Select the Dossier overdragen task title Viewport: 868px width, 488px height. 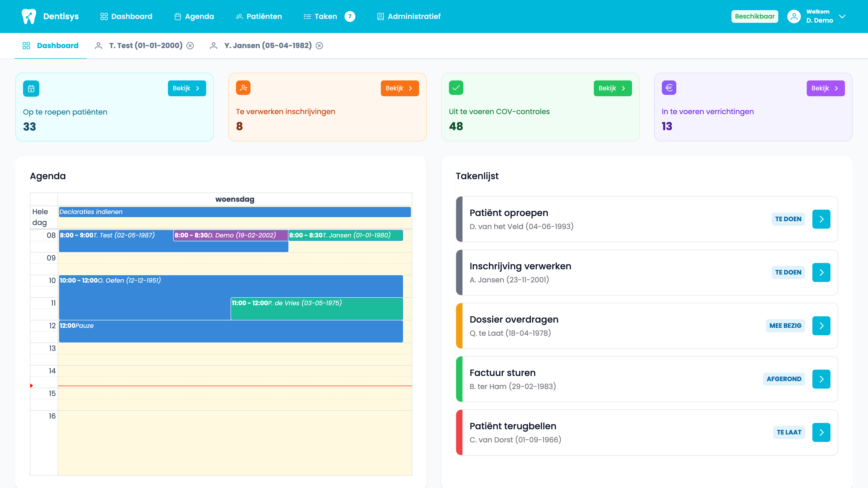[x=514, y=320]
